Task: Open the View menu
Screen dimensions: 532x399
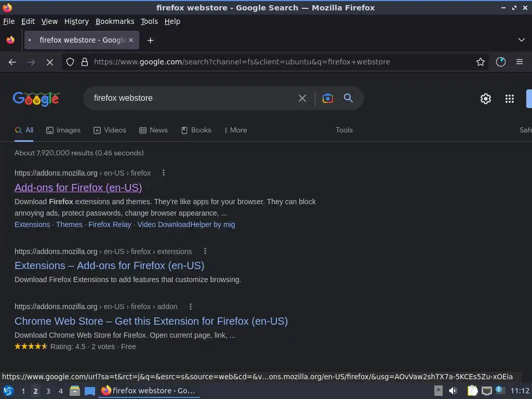Action: (x=49, y=21)
